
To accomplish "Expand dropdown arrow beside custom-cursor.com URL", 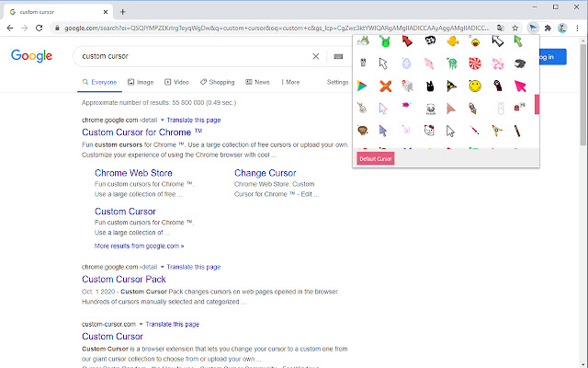I will tap(141, 324).
